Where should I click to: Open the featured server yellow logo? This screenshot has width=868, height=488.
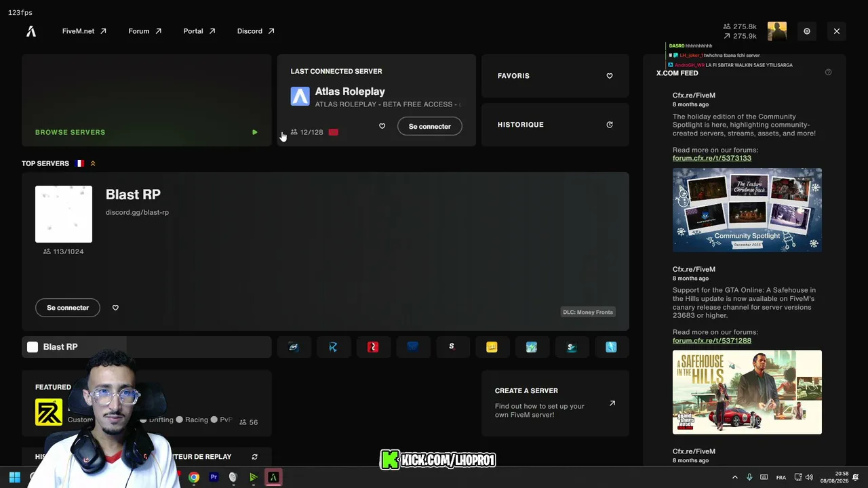[x=49, y=412]
